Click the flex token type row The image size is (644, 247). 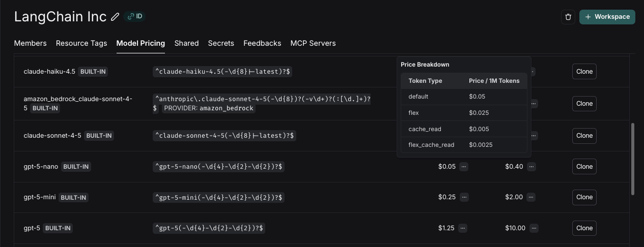[x=464, y=113]
